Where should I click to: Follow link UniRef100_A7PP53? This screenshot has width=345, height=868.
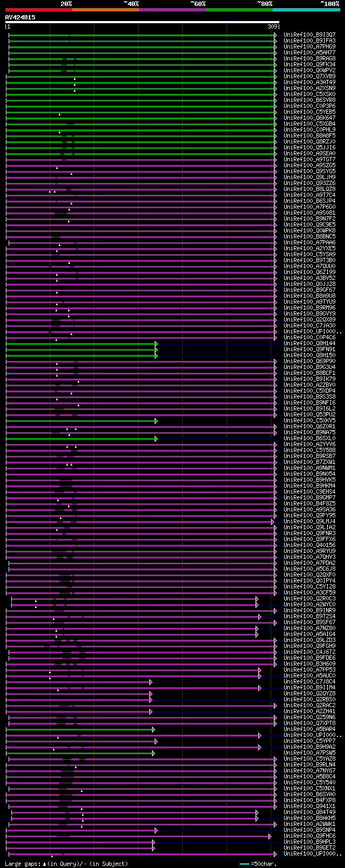tap(309, 670)
